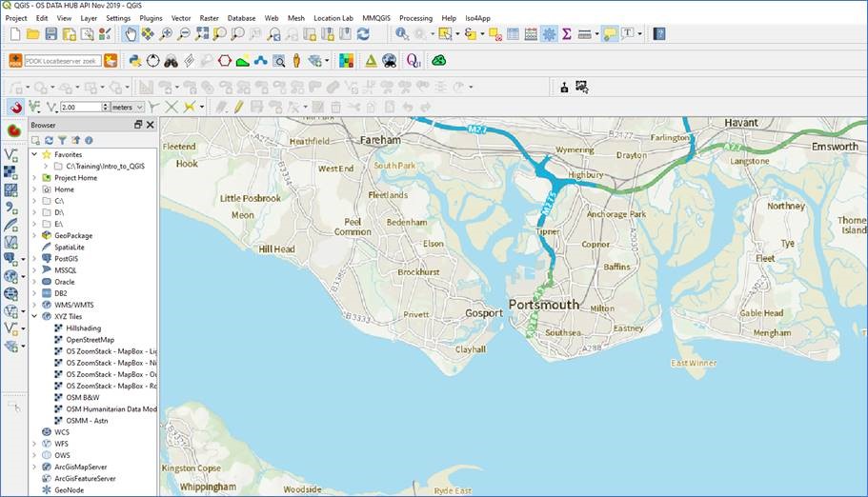This screenshot has width=868, height=497.
Task: Click the Zoom In magnifier tool
Action: click(166, 34)
